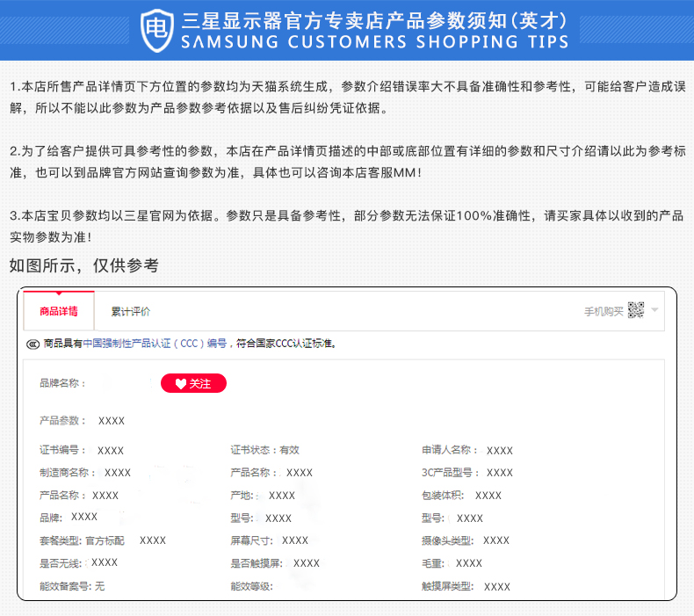Click the 屏幕尺寸 field
The width and height of the screenshot is (694, 616).
[269, 540]
